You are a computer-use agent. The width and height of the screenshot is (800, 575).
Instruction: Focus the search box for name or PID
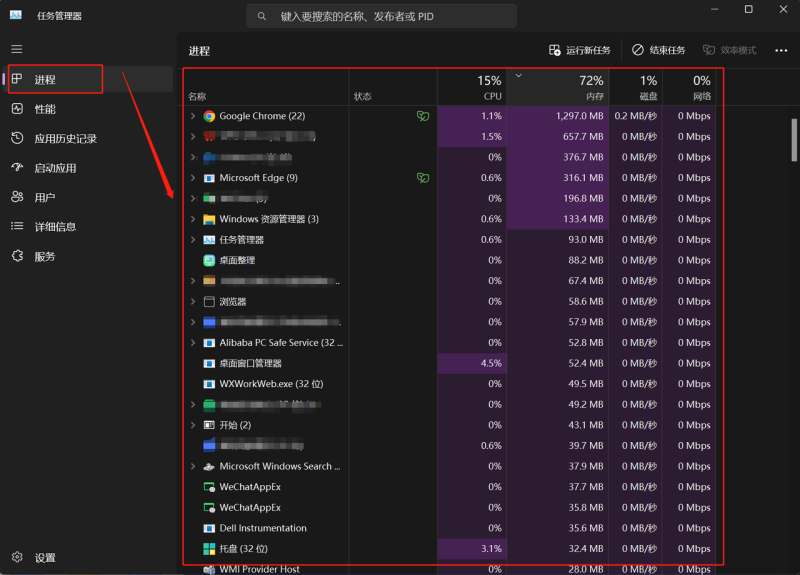(381, 16)
